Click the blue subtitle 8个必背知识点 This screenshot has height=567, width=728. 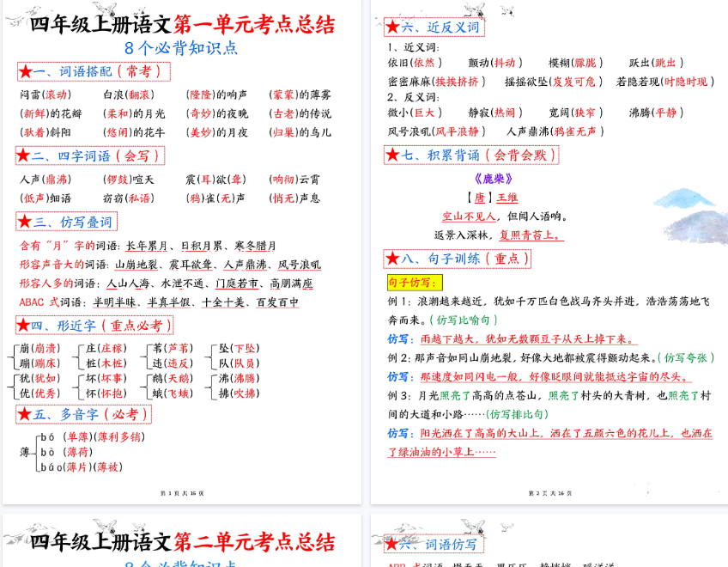point(181,48)
